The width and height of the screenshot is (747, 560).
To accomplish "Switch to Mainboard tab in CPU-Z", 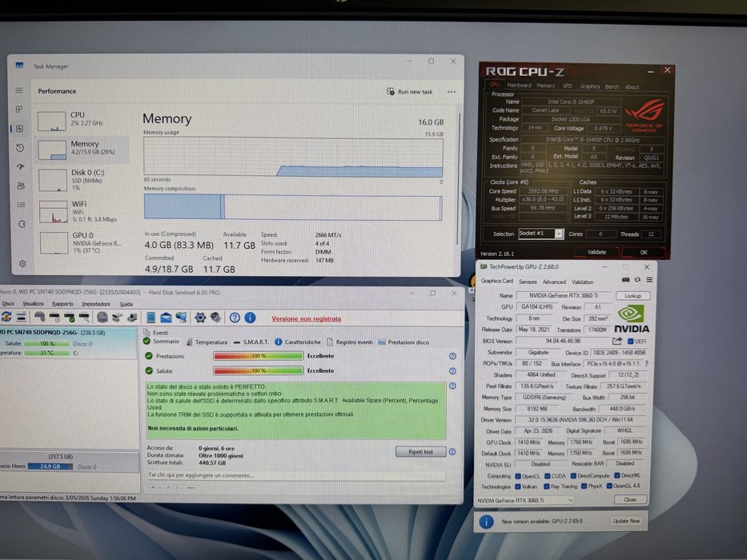I will [x=519, y=86].
